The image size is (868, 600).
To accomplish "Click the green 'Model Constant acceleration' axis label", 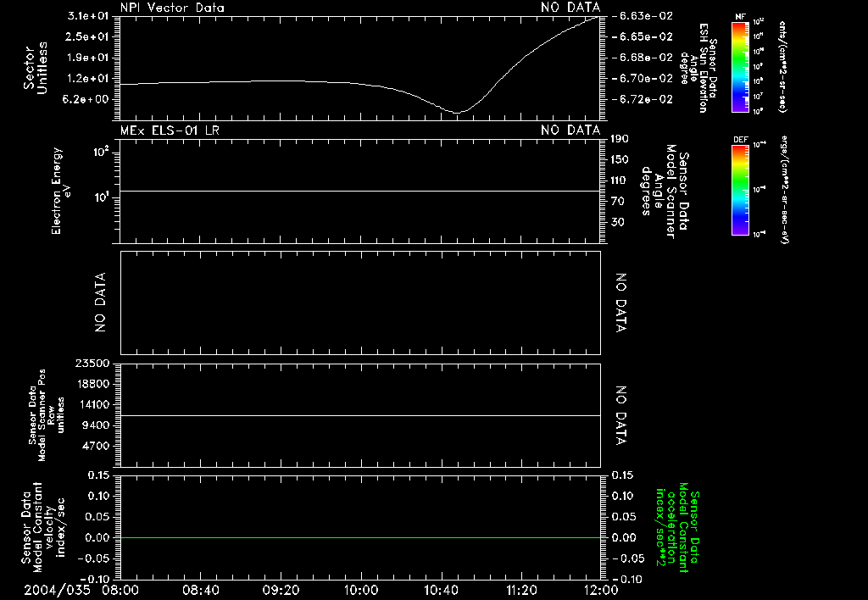I will 677,527.
